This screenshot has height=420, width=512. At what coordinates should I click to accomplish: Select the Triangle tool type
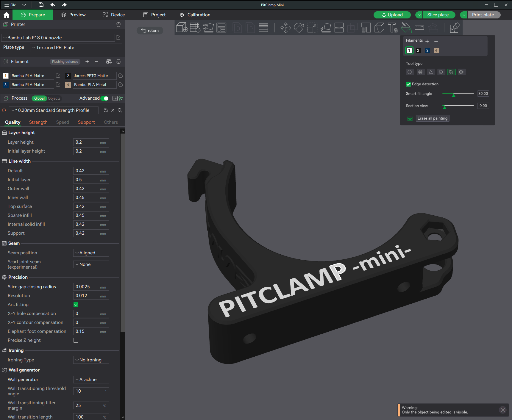(x=430, y=72)
